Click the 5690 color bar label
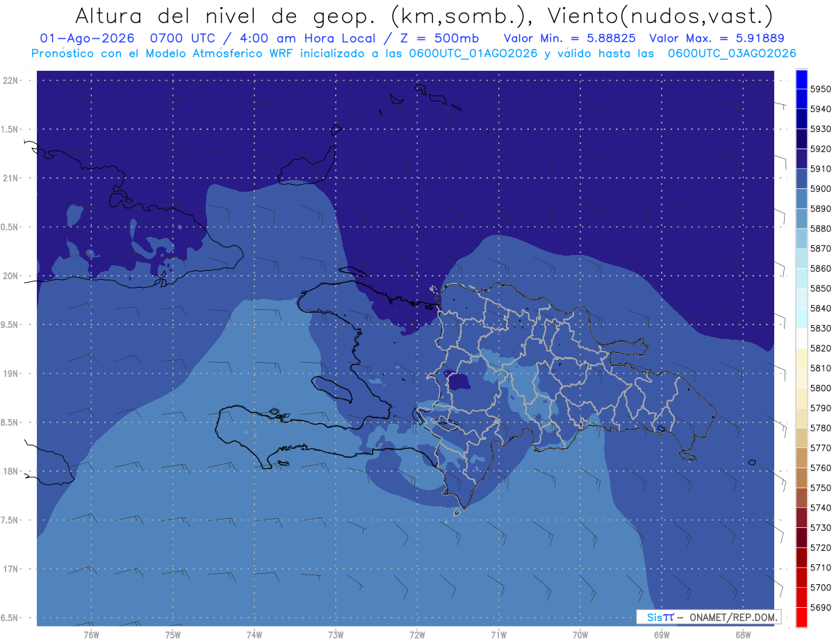This screenshot has width=834, height=644. tap(820, 607)
